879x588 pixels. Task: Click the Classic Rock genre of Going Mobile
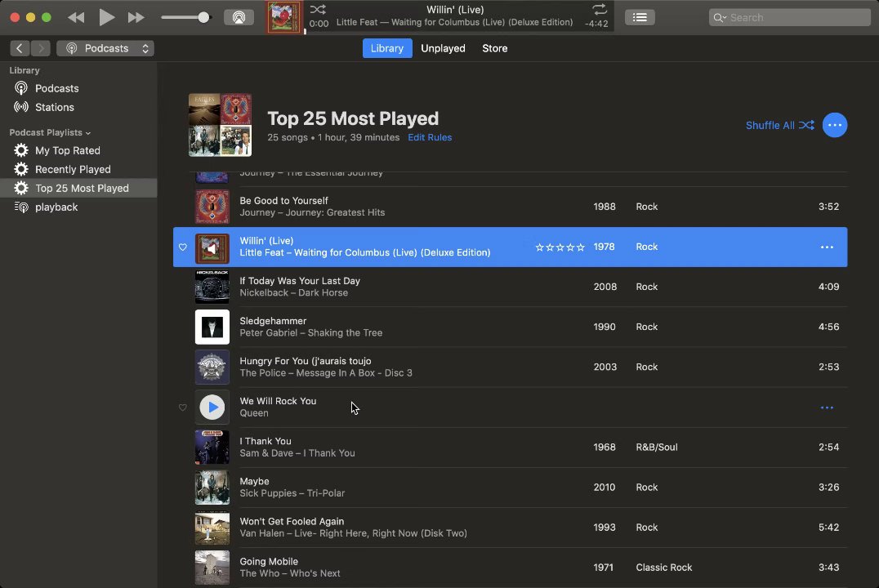tap(663, 568)
